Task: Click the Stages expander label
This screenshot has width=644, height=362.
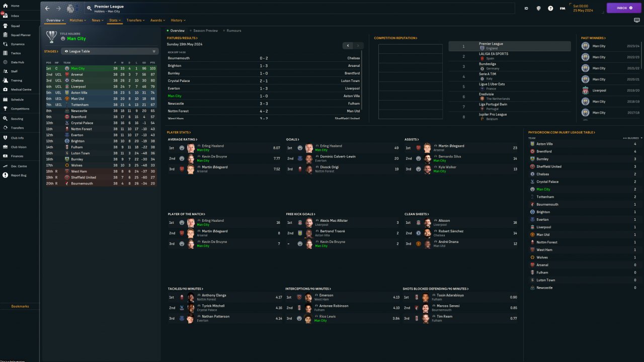Action: pos(51,51)
